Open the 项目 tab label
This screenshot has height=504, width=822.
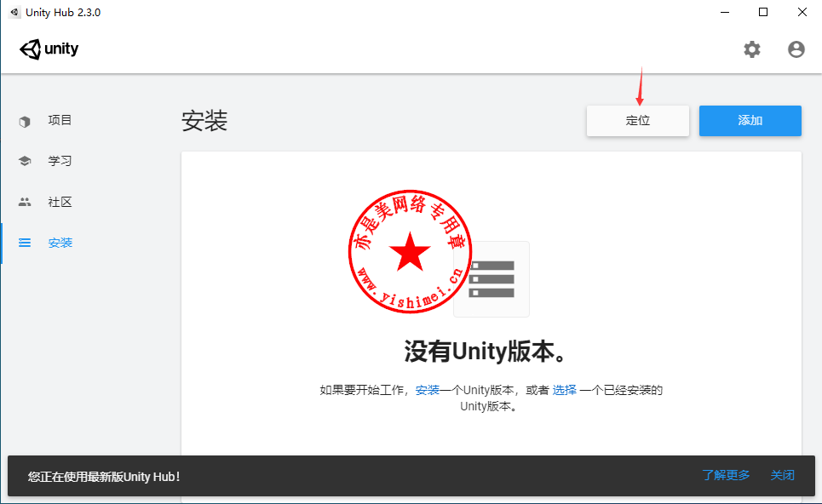point(60,120)
